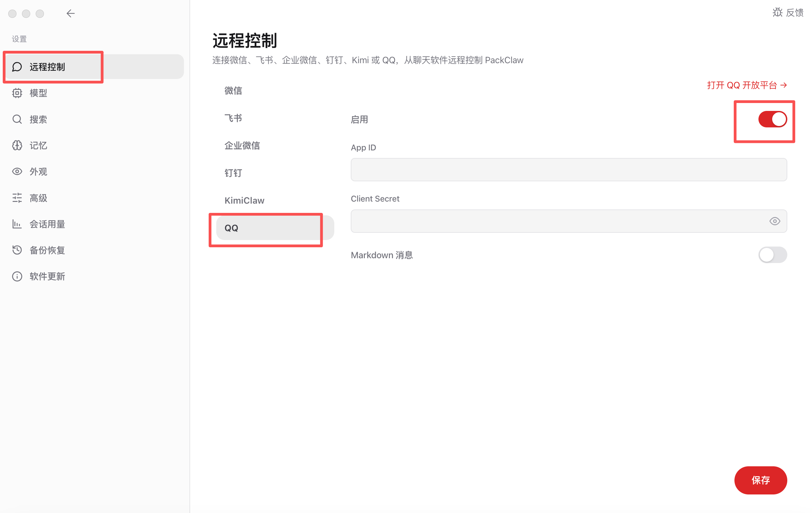Click the history clock icon for 备份恢复

[x=17, y=250]
